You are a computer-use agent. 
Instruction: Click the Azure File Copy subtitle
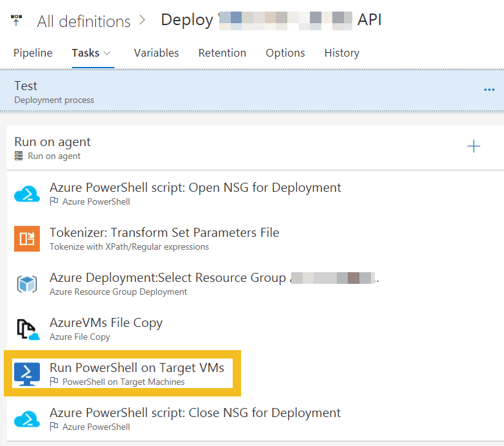tap(80, 337)
